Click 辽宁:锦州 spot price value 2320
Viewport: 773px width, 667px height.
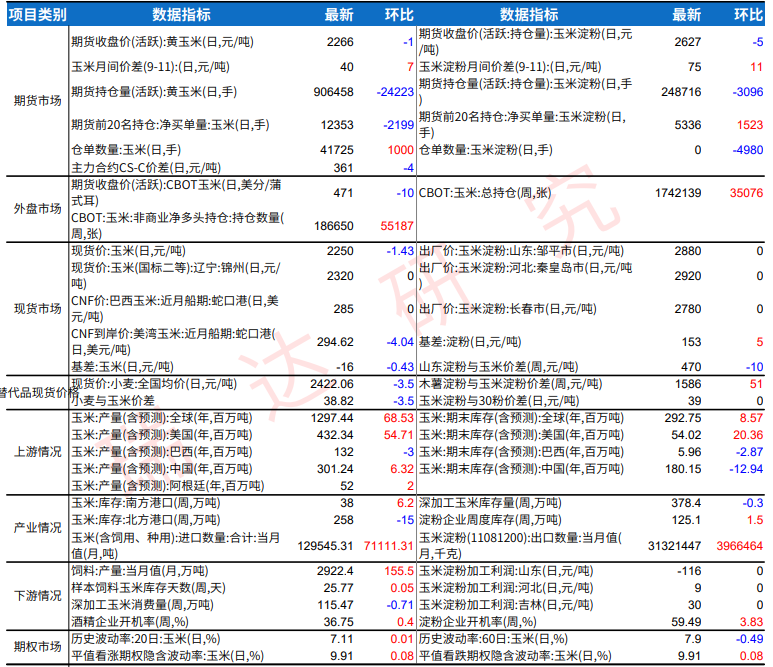pos(340,276)
